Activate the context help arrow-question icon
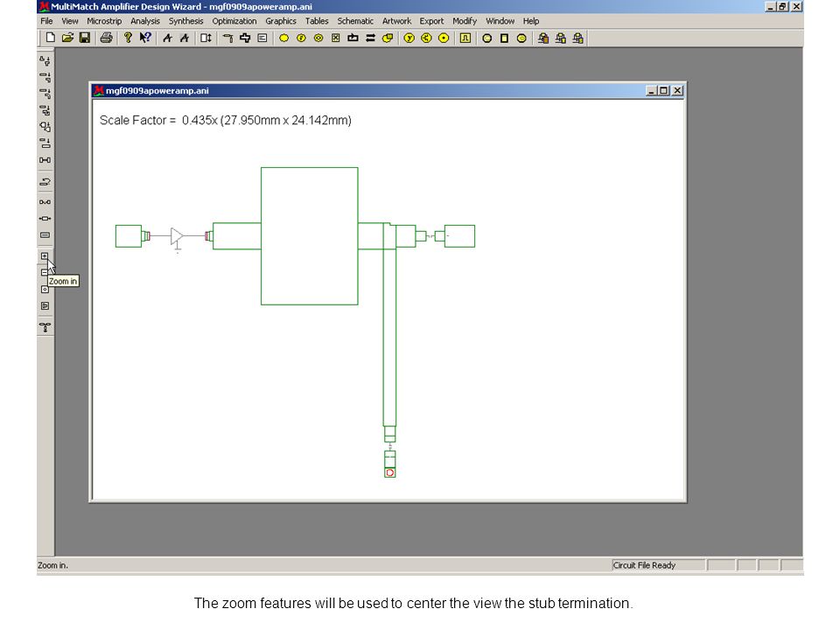 [x=145, y=38]
